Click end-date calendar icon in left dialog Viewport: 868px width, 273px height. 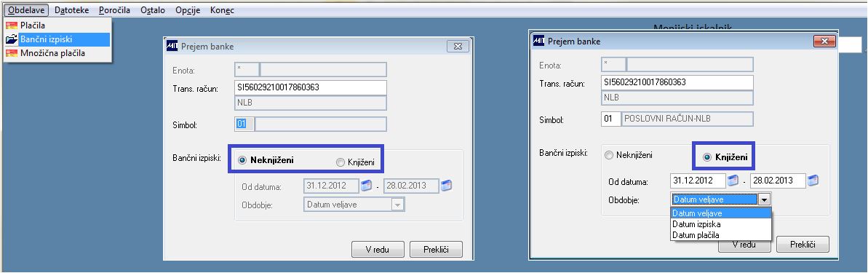[x=446, y=186]
